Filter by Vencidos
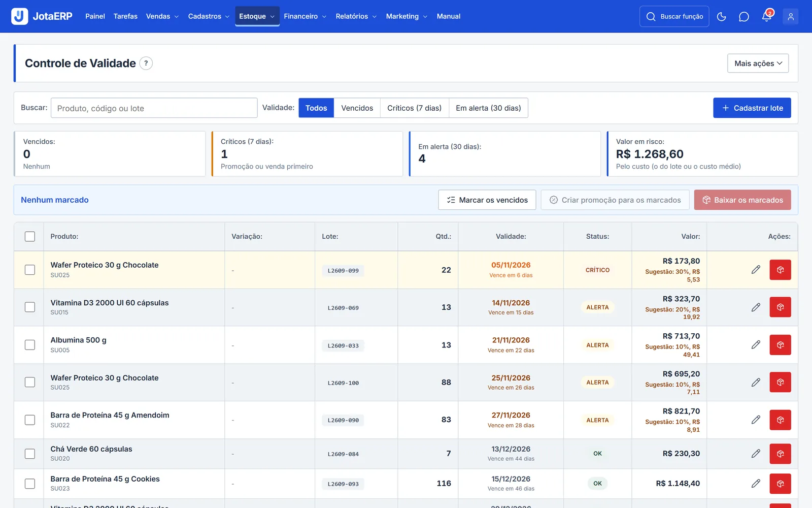 click(357, 108)
